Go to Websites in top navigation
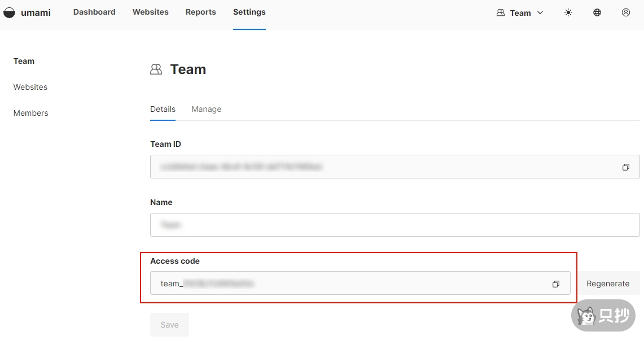 [150, 12]
